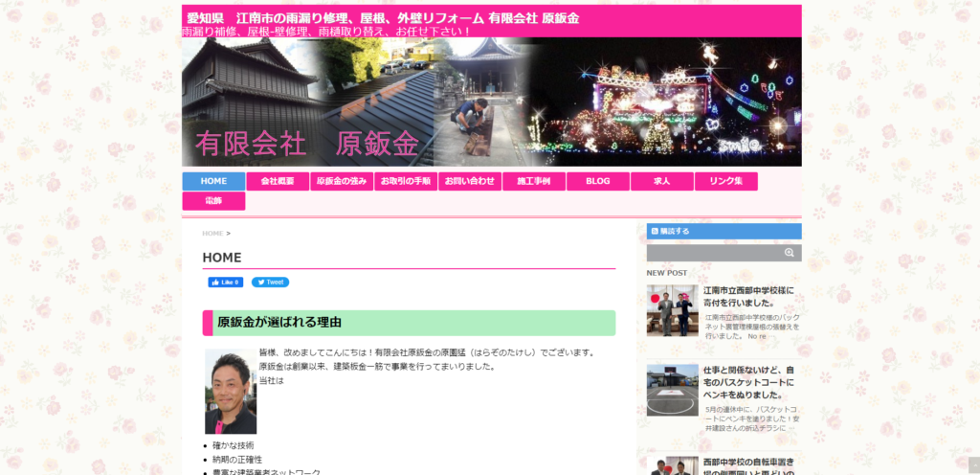Viewport: 980px width, 475px height.
Task: Click the 購読する subscribe bar
Action: (724, 231)
